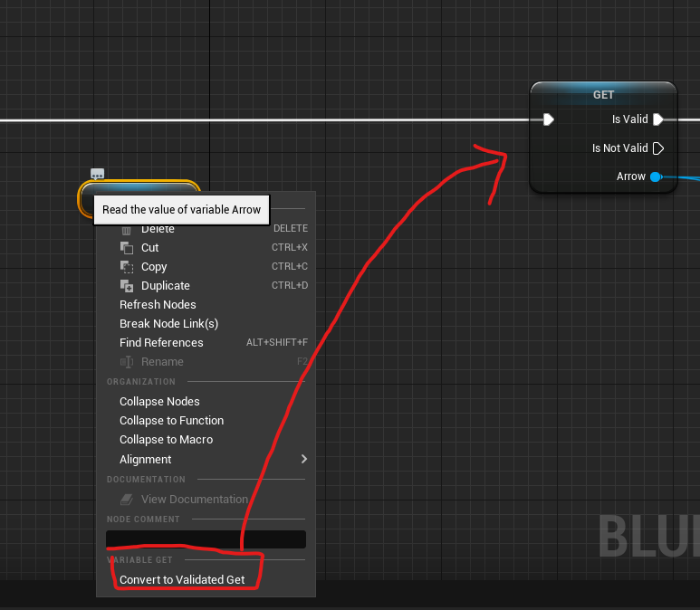
Task: Select the GET node by its title
Action: pyautogui.click(x=603, y=95)
